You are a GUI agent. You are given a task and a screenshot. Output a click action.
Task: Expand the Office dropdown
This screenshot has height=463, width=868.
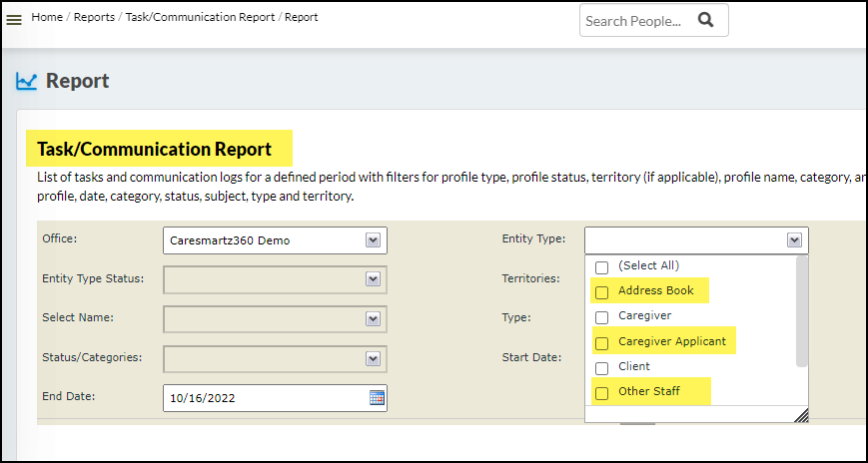373,240
